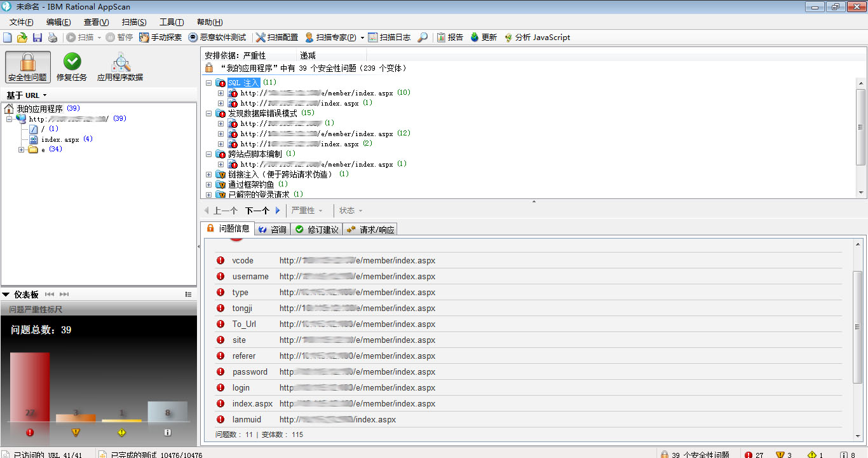Screen dimensions: 868x458
Task: Start 手动探索 manual explore
Action: pyautogui.click(x=160, y=38)
